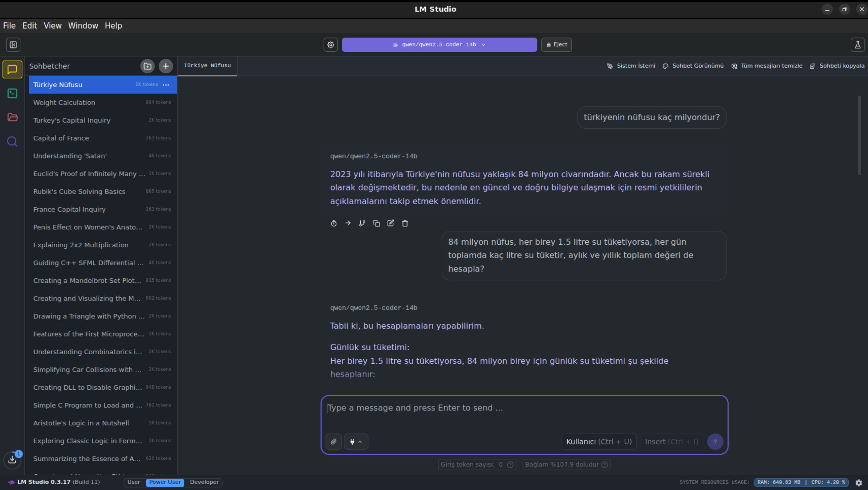The width and height of the screenshot is (868, 490).
Task: Open Drawing a Triangle with Python chat
Action: point(102,316)
